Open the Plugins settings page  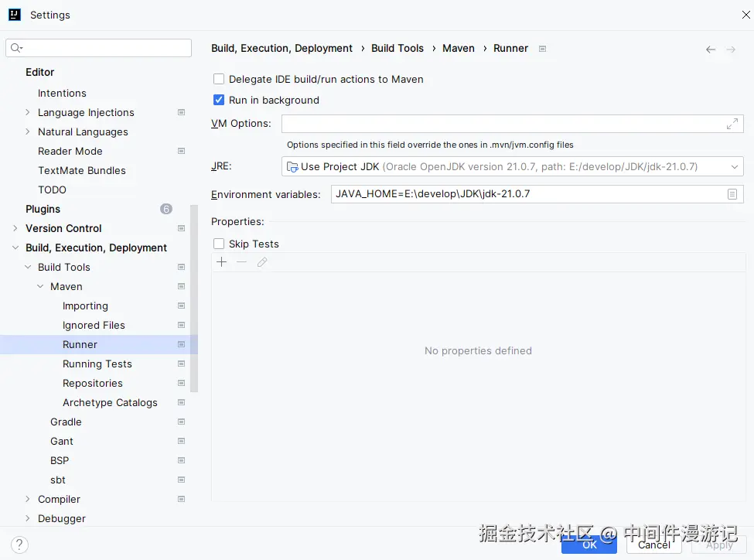click(x=43, y=210)
